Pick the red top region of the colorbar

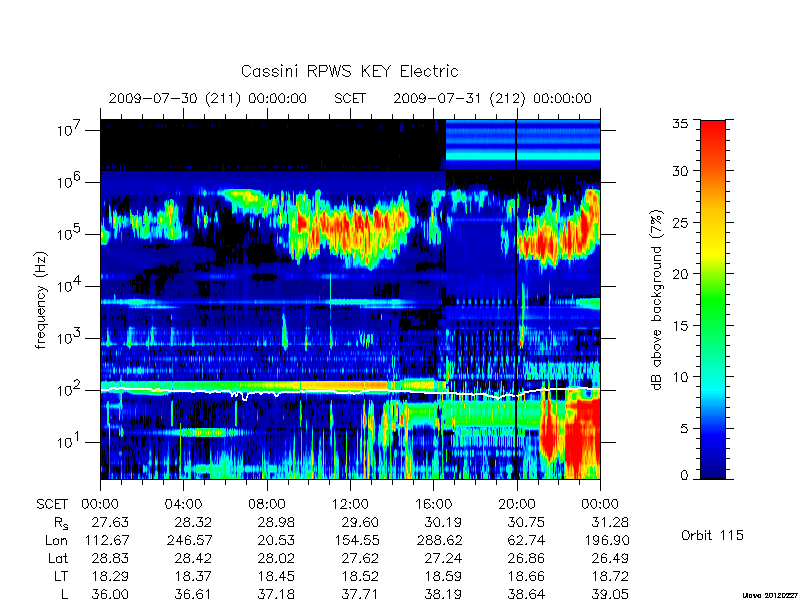(x=713, y=138)
